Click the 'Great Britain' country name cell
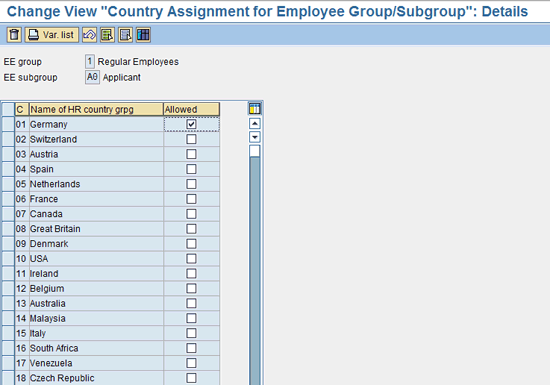This screenshot has width=550, height=385. tap(96, 229)
